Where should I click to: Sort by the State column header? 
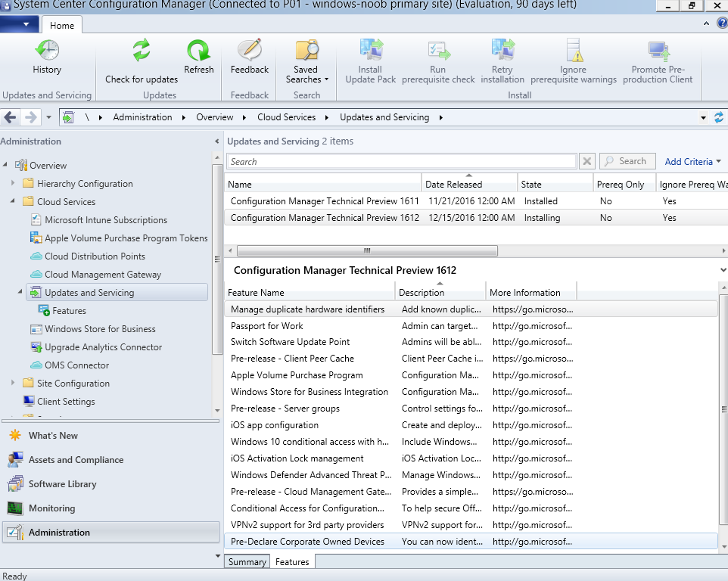click(555, 185)
